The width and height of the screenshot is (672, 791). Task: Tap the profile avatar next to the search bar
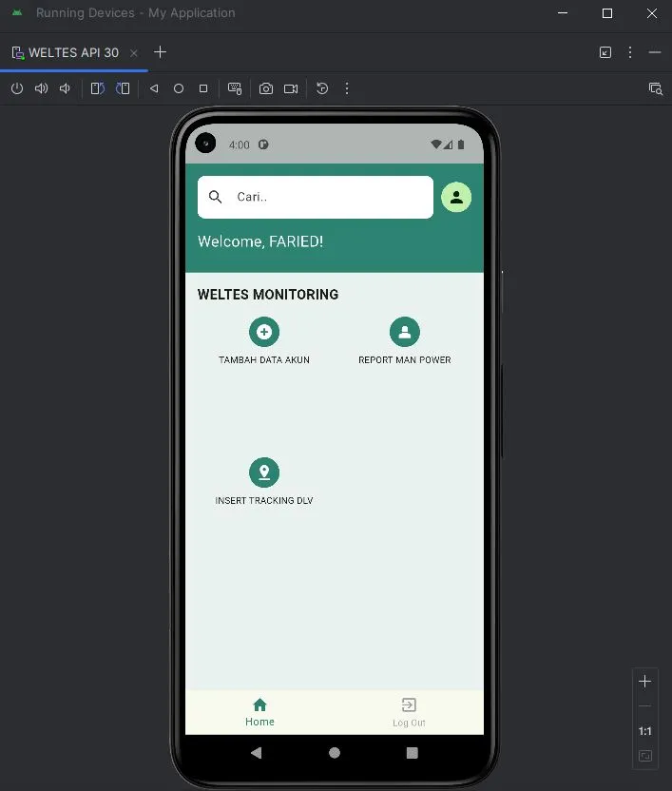456,197
